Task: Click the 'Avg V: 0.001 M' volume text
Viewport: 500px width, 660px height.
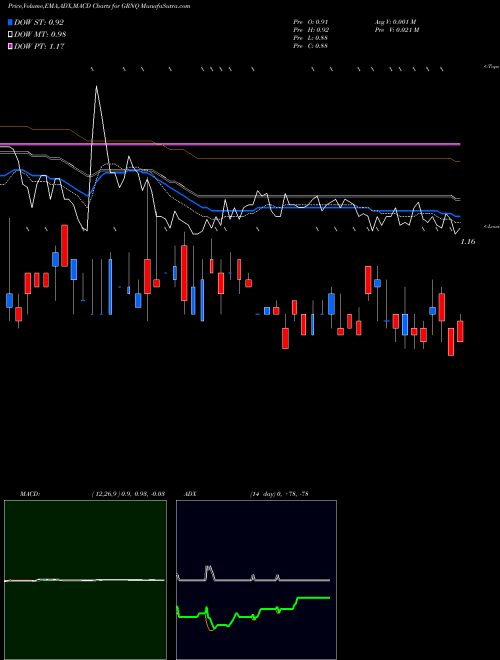Action: point(396,22)
